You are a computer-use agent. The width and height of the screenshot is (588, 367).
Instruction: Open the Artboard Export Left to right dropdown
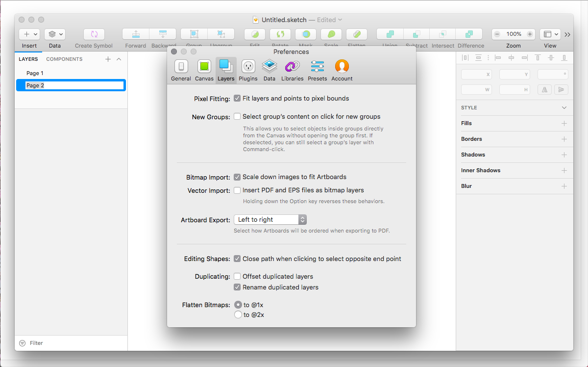pyautogui.click(x=270, y=219)
